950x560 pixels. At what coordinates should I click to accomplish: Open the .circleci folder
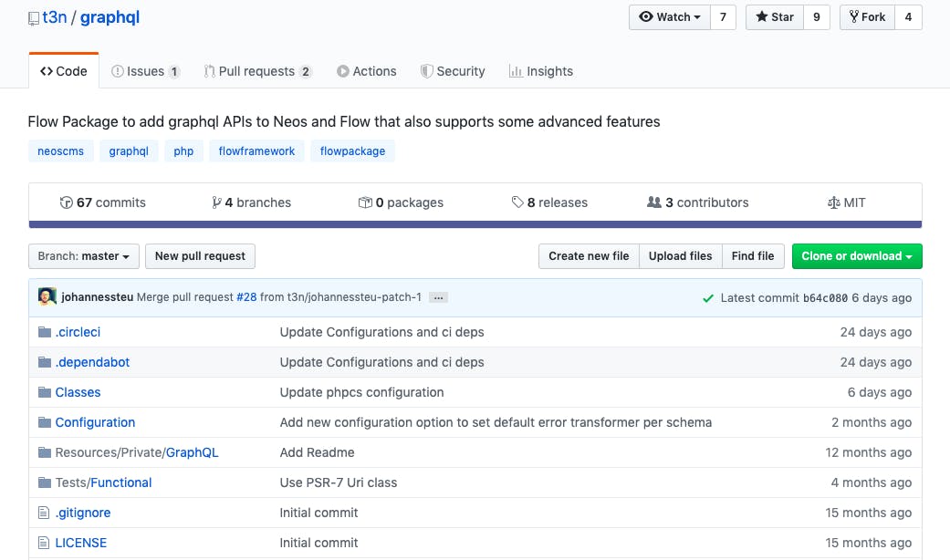(x=78, y=332)
